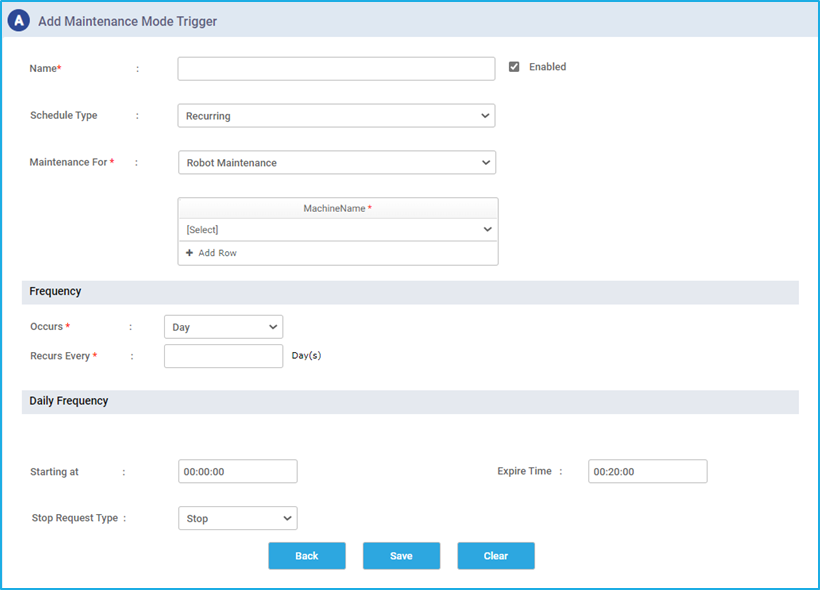820x590 pixels.
Task: Click the circular A logo icon
Action: pyautogui.click(x=19, y=20)
